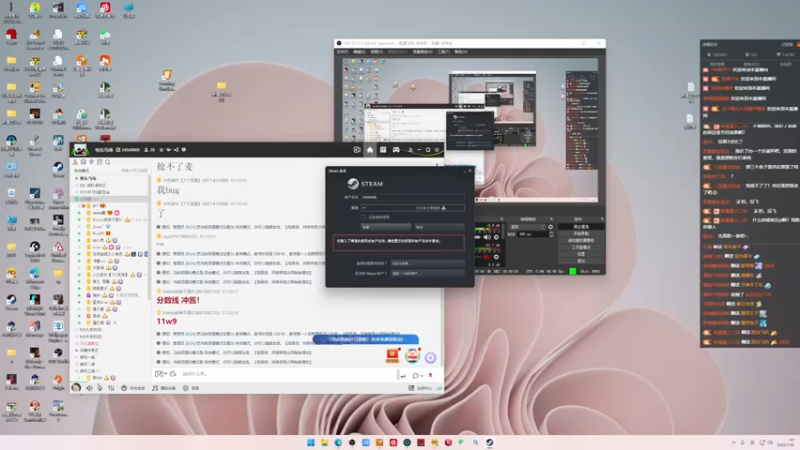This screenshot has width=800, height=450.
Task: Tick the remember password checkbox in Steam
Action: click(364, 217)
